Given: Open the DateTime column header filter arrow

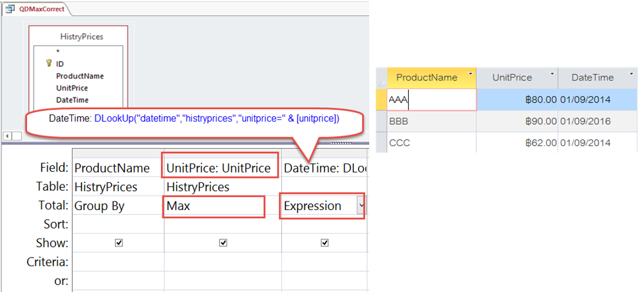Looking at the screenshot, I should (631, 73).
